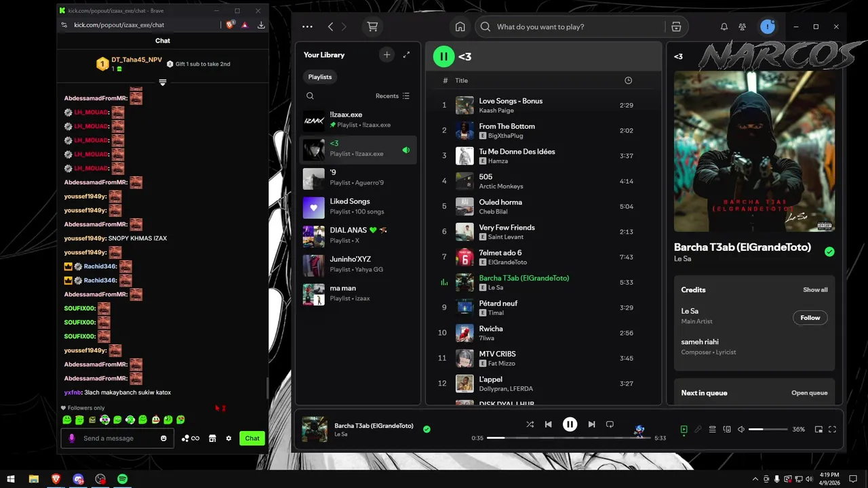Image resolution: width=868 pixels, height=488 pixels.
Task: Open the Connect to a device icon
Action: pyautogui.click(x=727, y=429)
